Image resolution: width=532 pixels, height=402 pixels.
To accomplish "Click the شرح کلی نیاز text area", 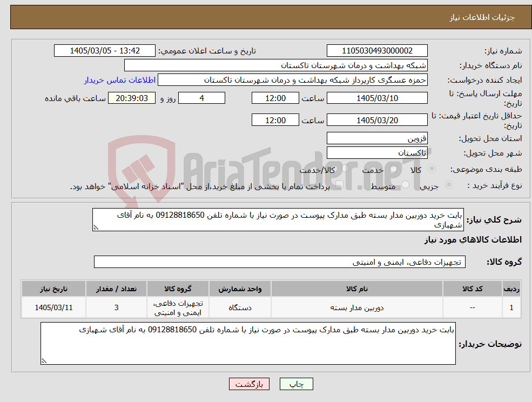I will click(278, 220).
